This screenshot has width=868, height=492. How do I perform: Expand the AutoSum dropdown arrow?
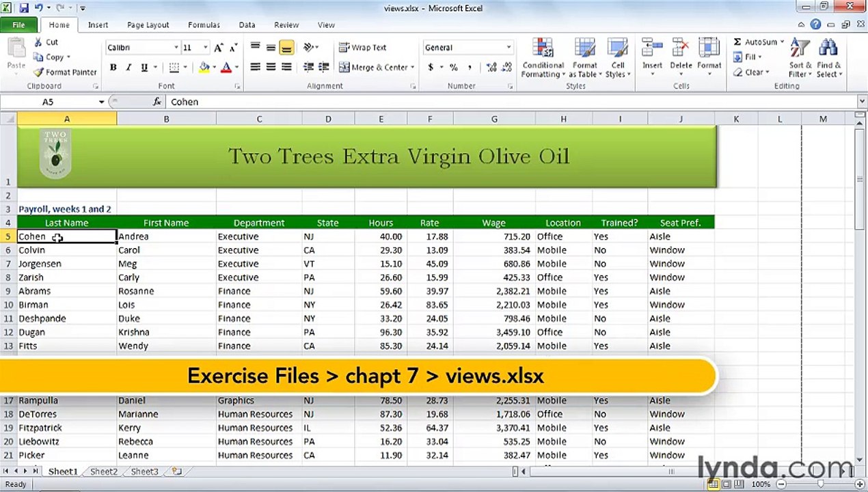point(782,42)
